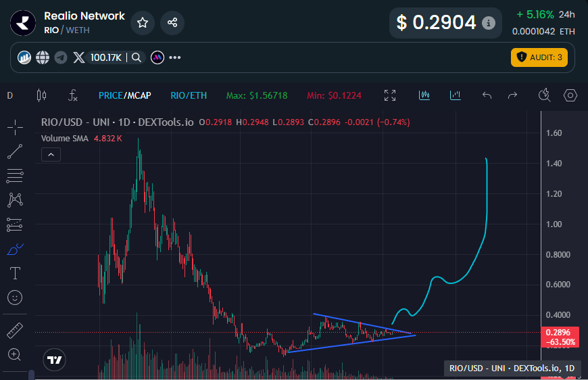Screen dimensions: 588x380
Task: Select the crosshair cursor tool
Action: click(15, 128)
